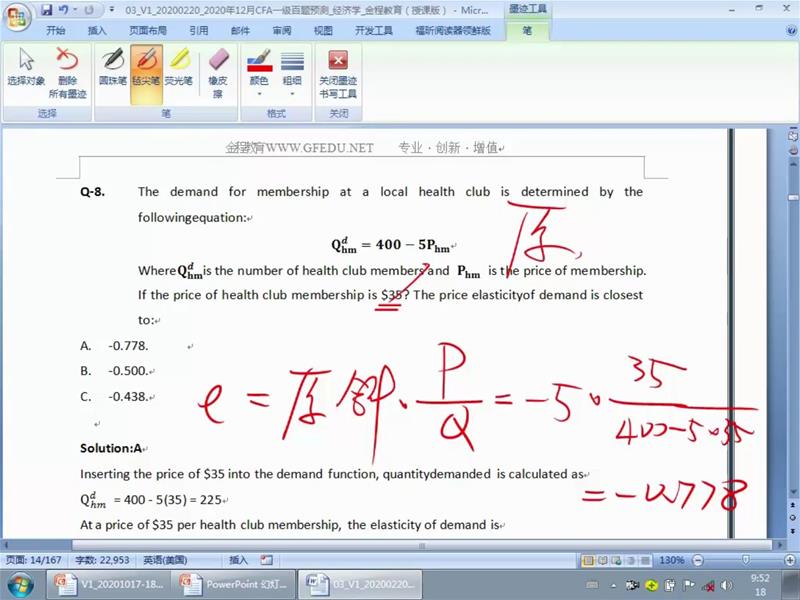Choose the 选择对象 arrow tool
Image resolution: width=800 pixels, height=600 pixels.
pyautogui.click(x=26, y=67)
